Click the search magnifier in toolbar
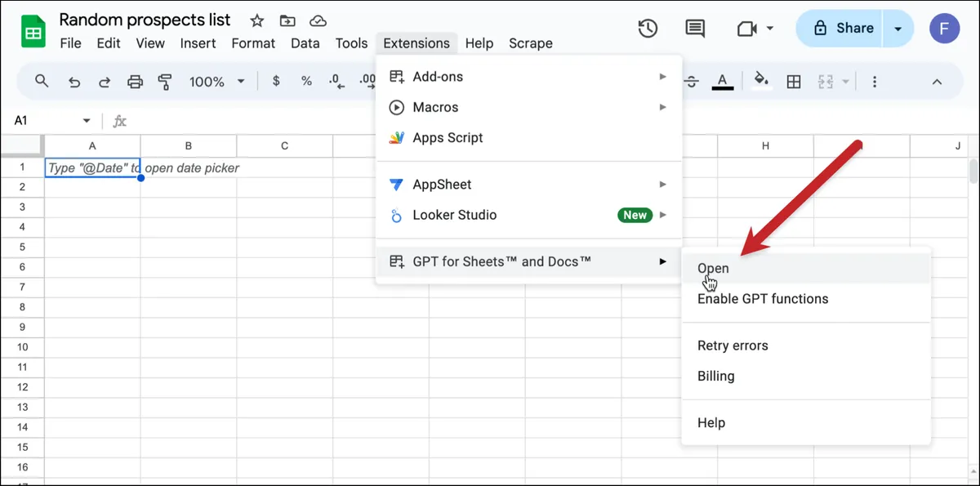Viewport: 980px width, 486px height. 42,81
